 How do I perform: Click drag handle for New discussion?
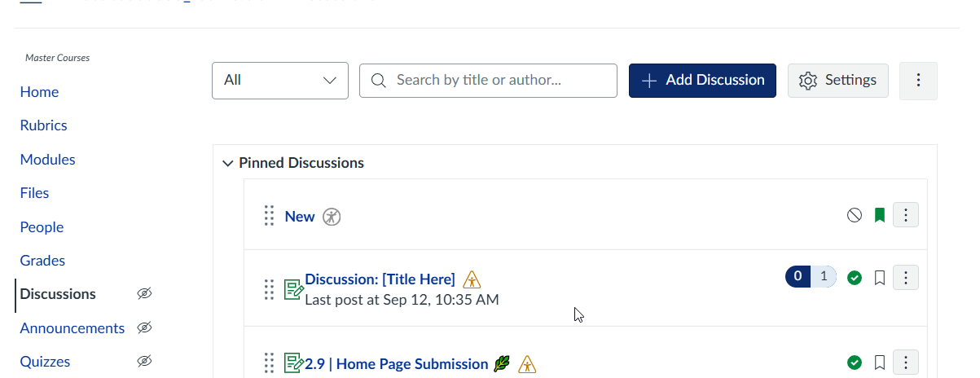pos(270,216)
